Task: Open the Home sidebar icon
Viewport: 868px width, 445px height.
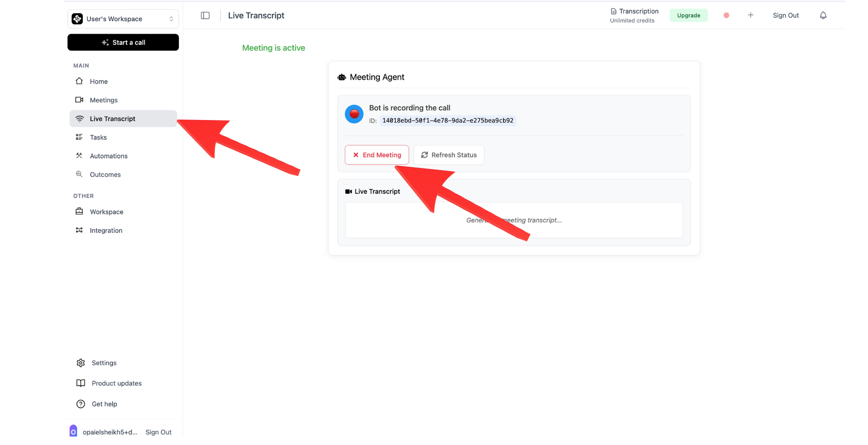Action: pos(79,81)
